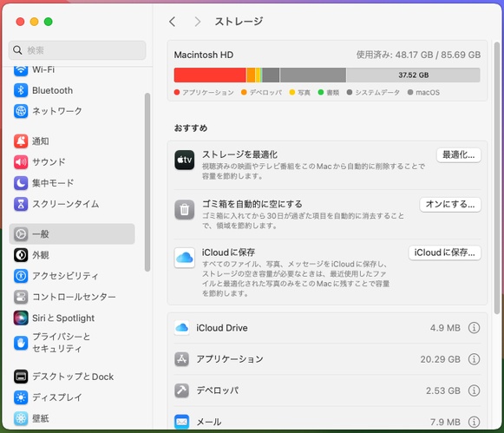Click the メール envelope icon
Image resolution: width=504 pixels, height=433 pixels.
(x=182, y=422)
